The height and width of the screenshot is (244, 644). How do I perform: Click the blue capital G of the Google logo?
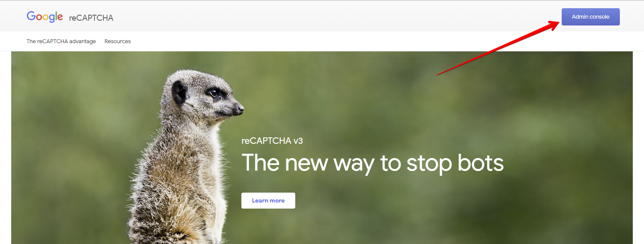point(31,16)
